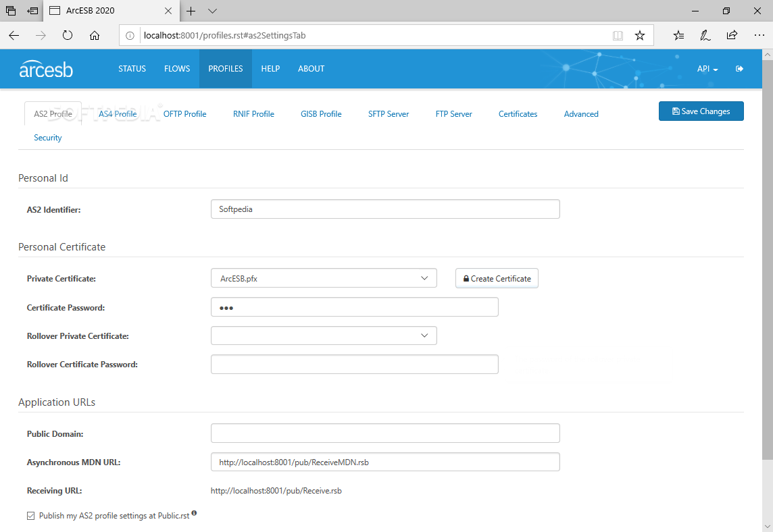Click the Personal Id section heading

pos(43,178)
